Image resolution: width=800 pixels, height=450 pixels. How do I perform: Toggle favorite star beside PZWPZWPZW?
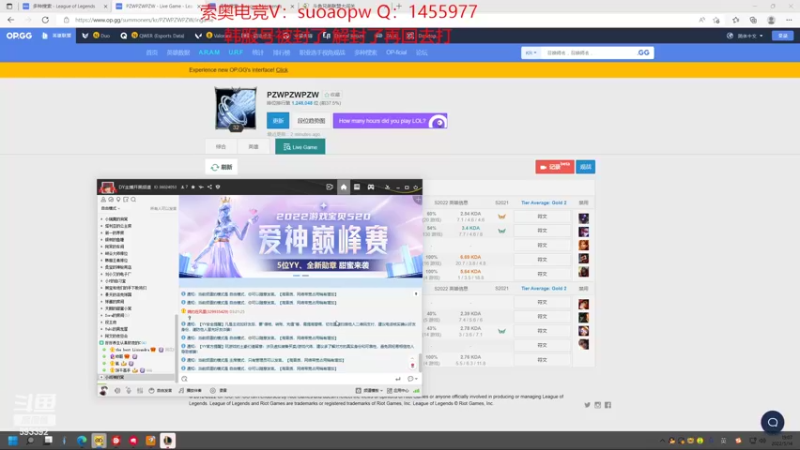333,95
